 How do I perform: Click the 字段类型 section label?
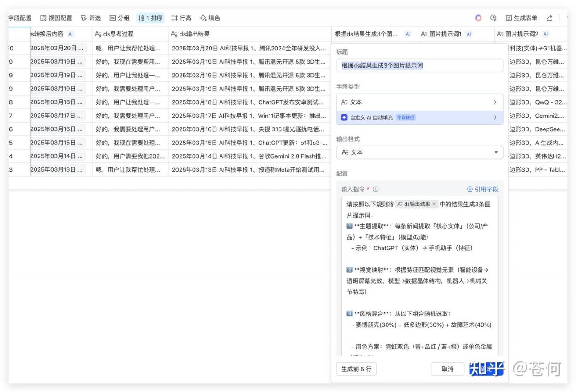(348, 86)
